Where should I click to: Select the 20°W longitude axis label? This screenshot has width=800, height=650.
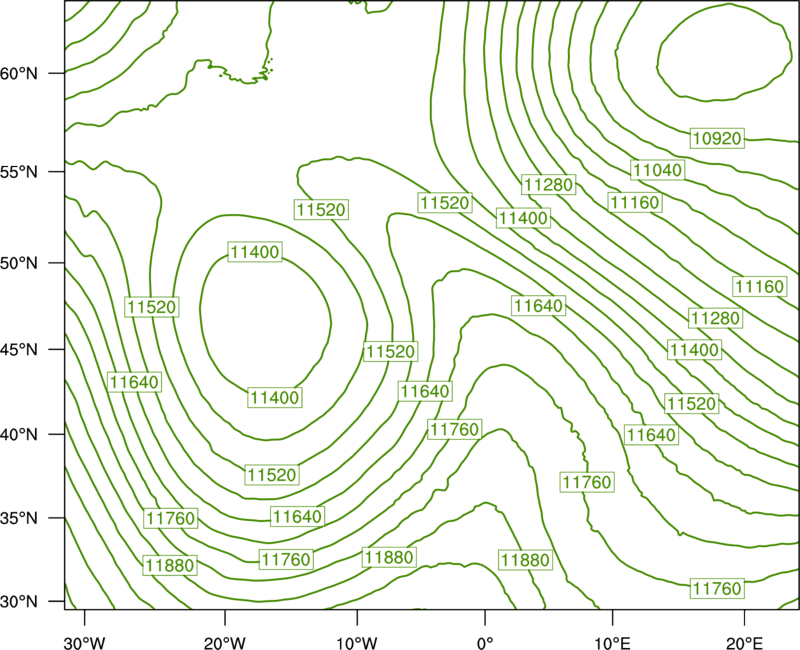[x=225, y=643]
